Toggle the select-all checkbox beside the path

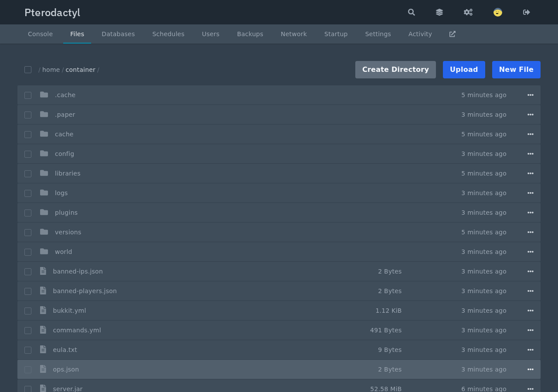28,70
